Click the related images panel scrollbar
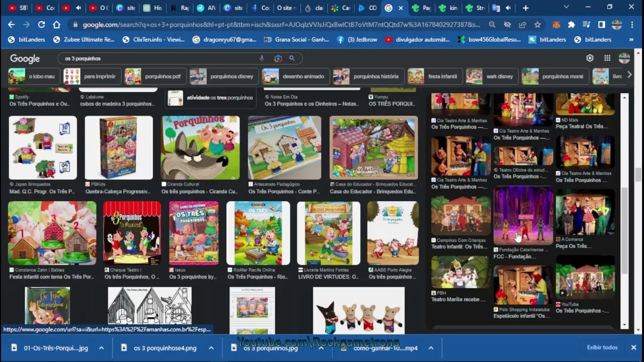The width and height of the screenshot is (644, 362). (x=624, y=231)
